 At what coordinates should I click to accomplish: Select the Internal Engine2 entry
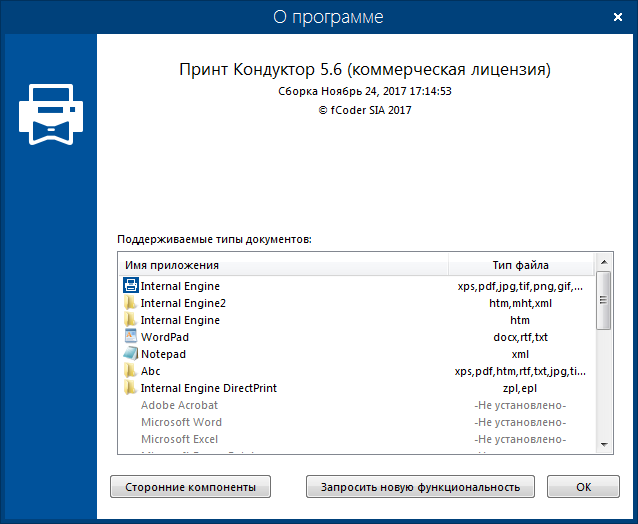point(357,303)
